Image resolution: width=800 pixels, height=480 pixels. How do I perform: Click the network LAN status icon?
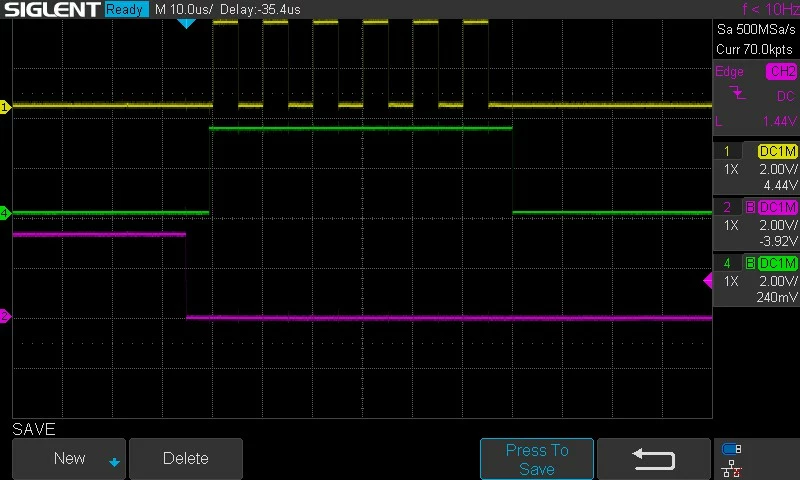click(x=732, y=469)
